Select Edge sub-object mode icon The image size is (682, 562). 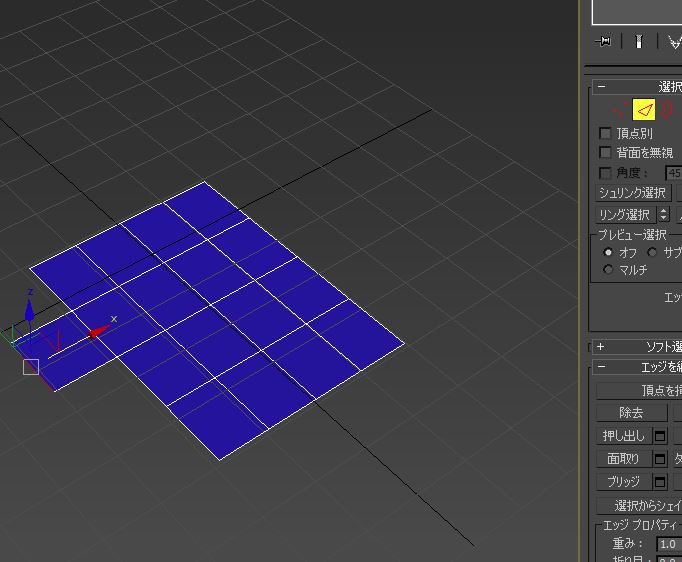[644, 110]
